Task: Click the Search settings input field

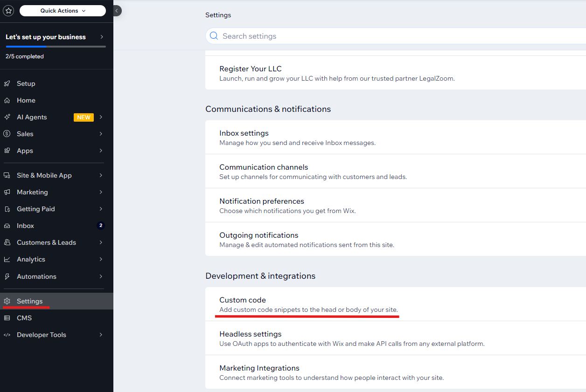Action: pyautogui.click(x=327, y=36)
